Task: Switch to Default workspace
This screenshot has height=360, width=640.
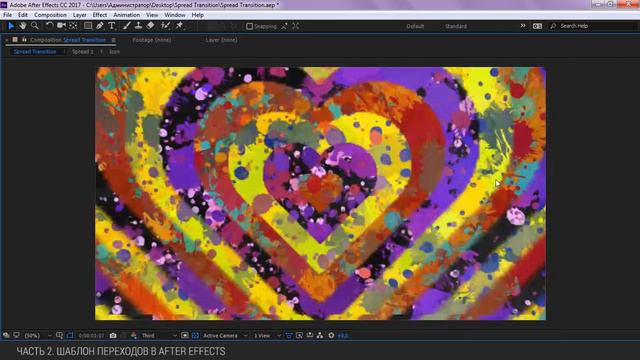Action: (415, 27)
